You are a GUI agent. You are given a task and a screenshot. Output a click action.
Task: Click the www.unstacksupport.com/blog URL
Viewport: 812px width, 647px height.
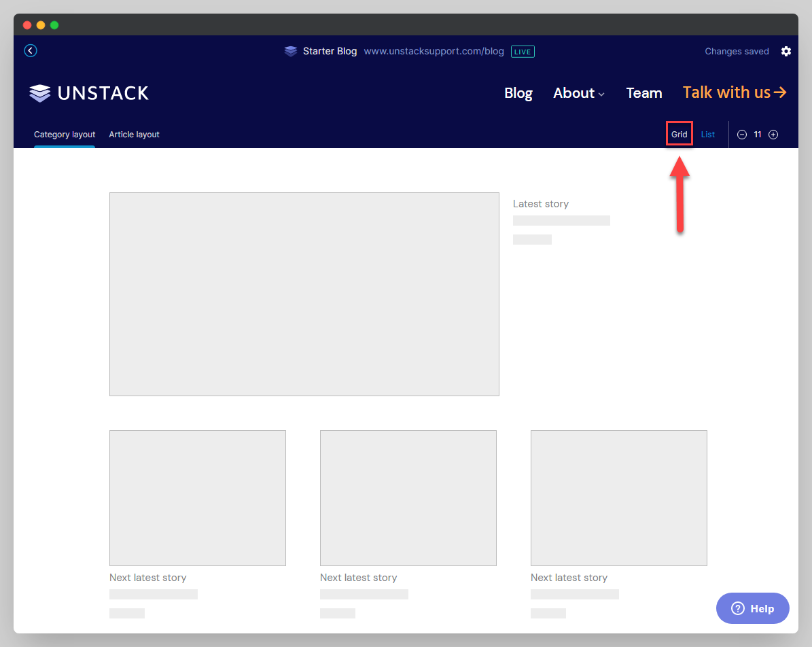tap(434, 52)
